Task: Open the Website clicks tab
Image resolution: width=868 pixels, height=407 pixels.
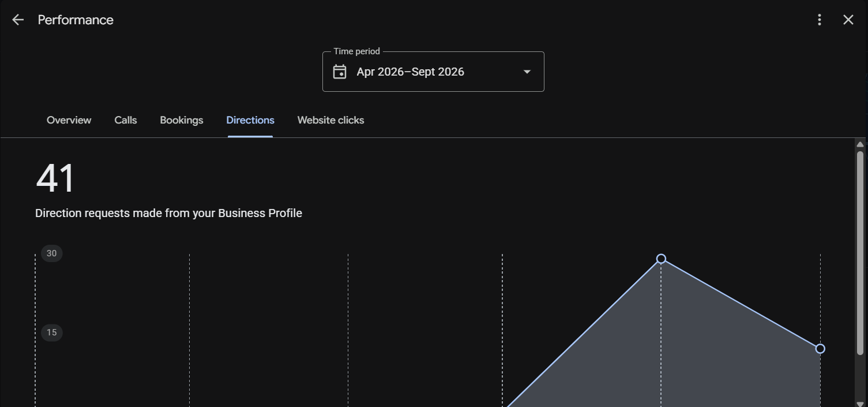Action: tap(330, 120)
